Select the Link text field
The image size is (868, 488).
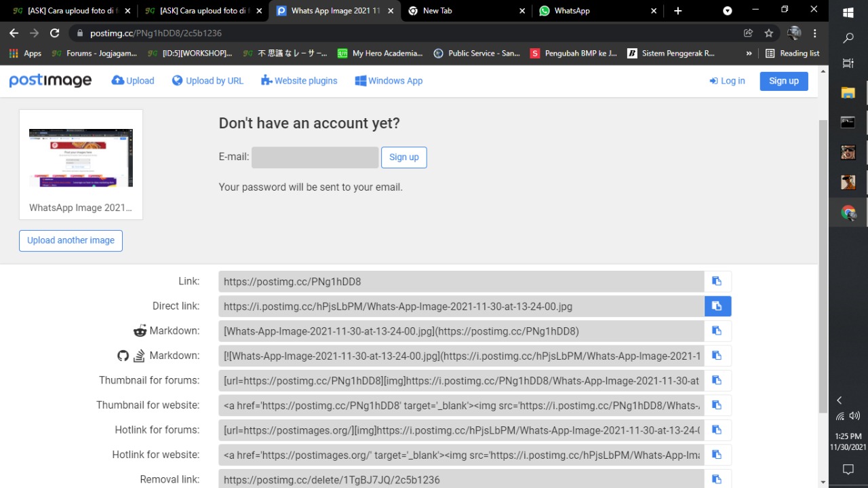[461, 282]
